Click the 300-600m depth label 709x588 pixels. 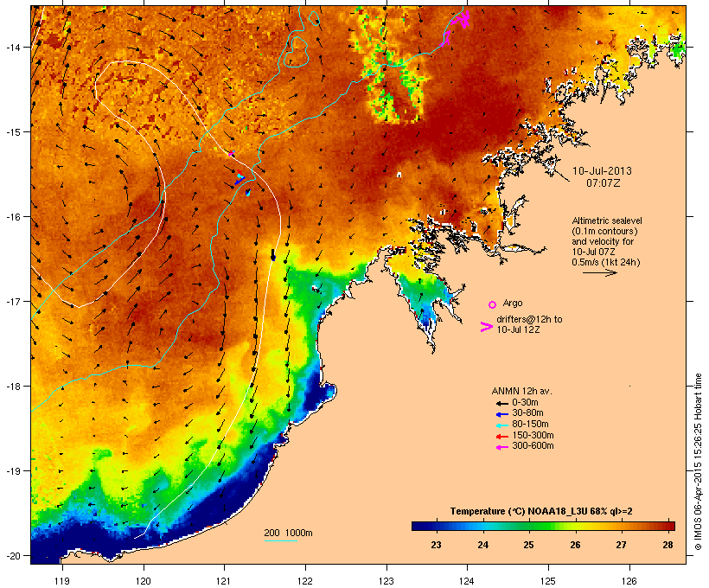tap(533, 446)
